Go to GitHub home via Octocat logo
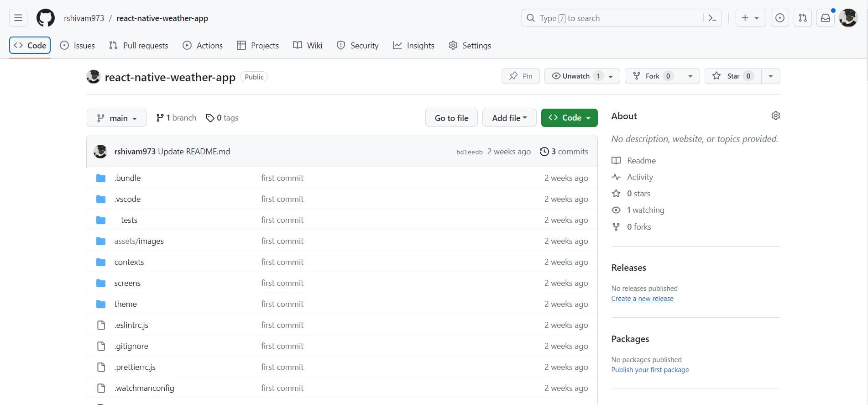 pyautogui.click(x=46, y=18)
